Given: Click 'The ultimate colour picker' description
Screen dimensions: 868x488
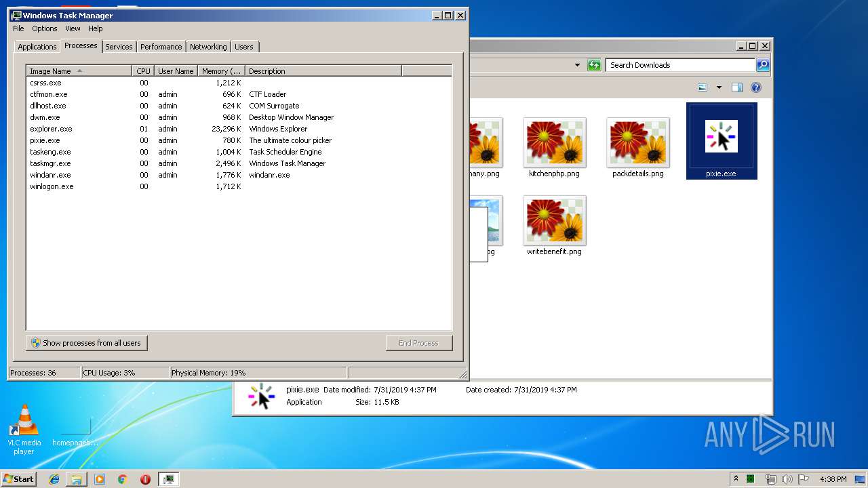Looking at the screenshot, I should coord(290,140).
